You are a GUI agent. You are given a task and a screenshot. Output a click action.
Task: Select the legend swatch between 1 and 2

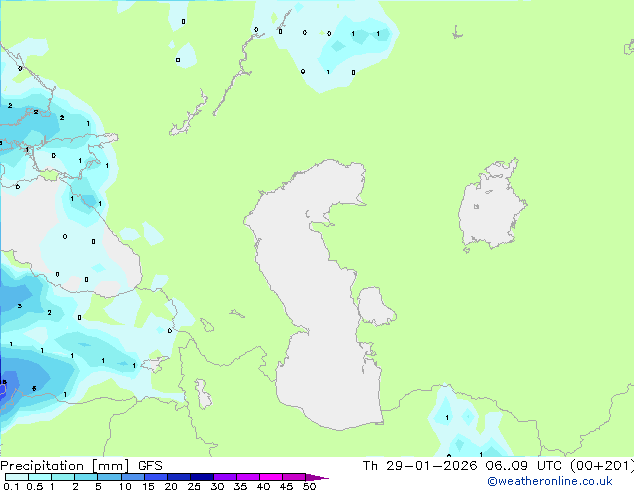(x=63, y=477)
